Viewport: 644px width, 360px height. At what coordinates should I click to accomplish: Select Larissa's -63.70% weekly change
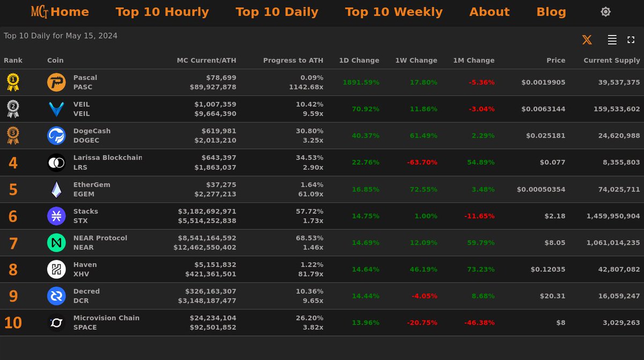click(x=422, y=162)
